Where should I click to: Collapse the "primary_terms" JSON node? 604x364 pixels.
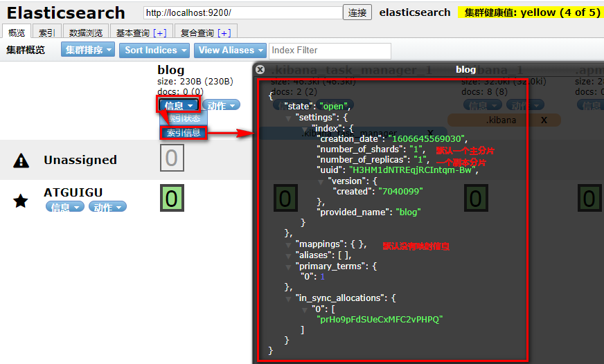pos(289,266)
